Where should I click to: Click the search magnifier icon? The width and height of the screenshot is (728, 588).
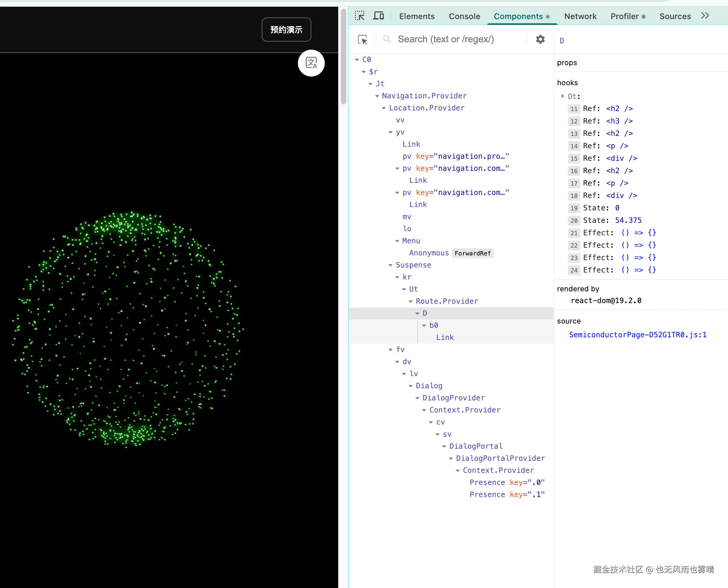pos(387,39)
